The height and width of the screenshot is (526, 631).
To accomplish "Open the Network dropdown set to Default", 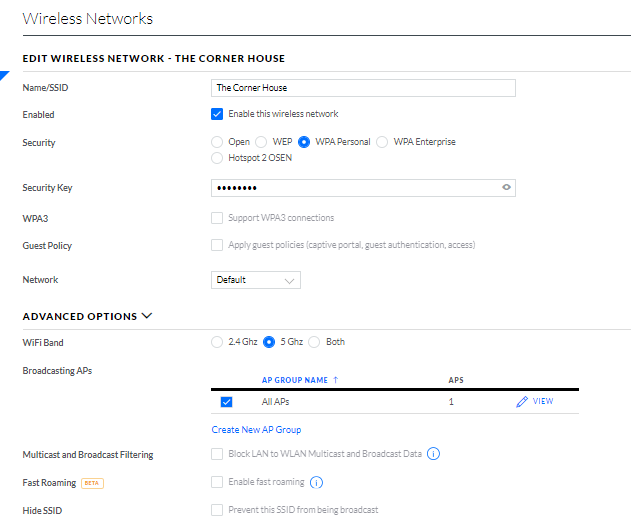I will click(255, 280).
